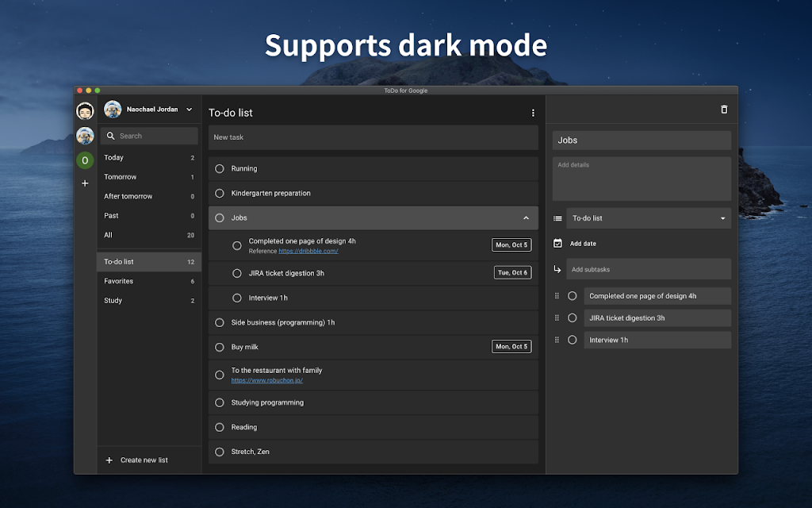This screenshot has height=508, width=812.
Task: Focus the New task input field
Action: pos(373,137)
